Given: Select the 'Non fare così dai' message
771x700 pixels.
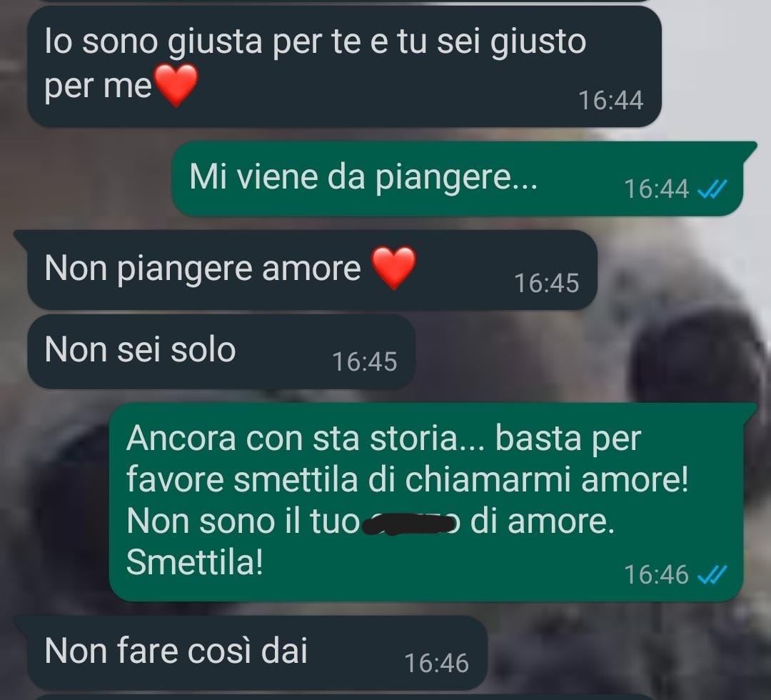Looking at the screenshot, I should pos(251,652).
